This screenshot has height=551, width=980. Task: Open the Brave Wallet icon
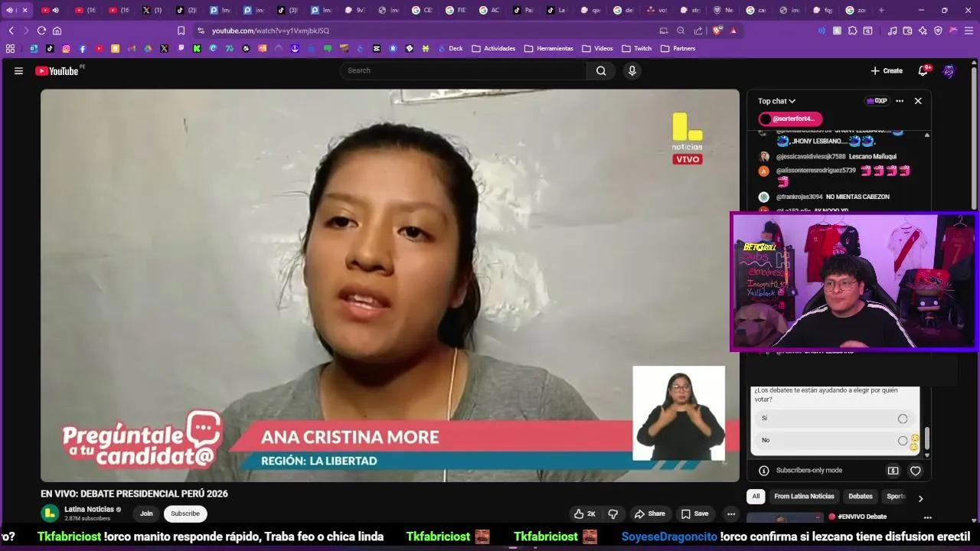coord(907,31)
